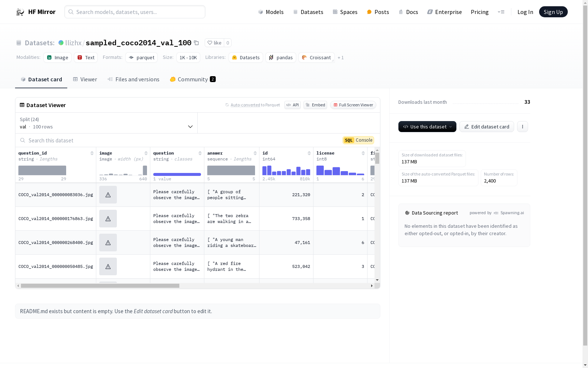Image resolution: width=588 pixels, height=368 pixels.
Task: Filter by parquet format tag
Action: point(141,58)
